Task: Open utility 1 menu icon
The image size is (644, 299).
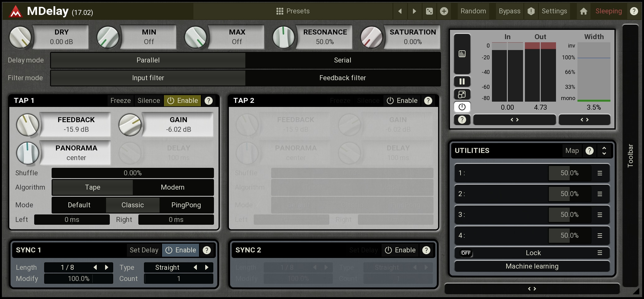Action: click(x=600, y=173)
